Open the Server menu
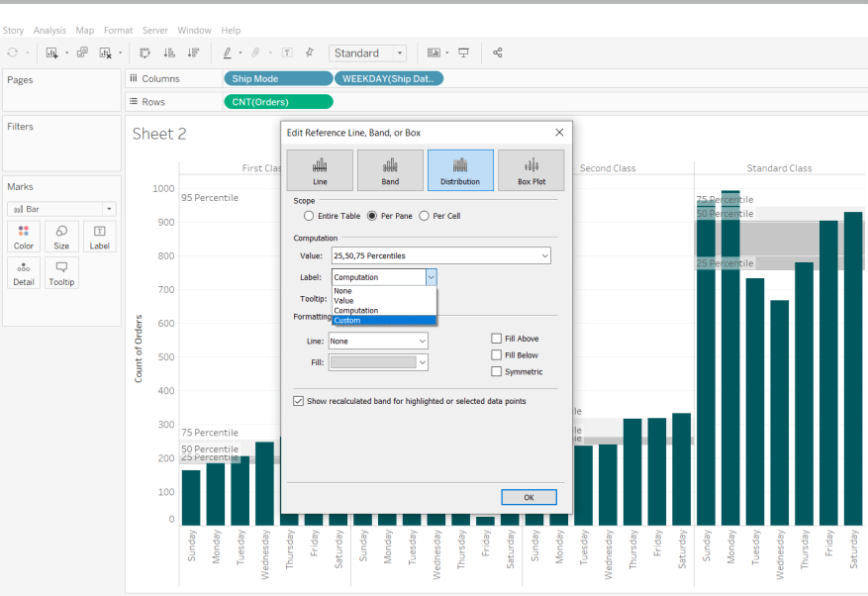Screen dimensions: 868x596 pyautogui.click(x=155, y=31)
